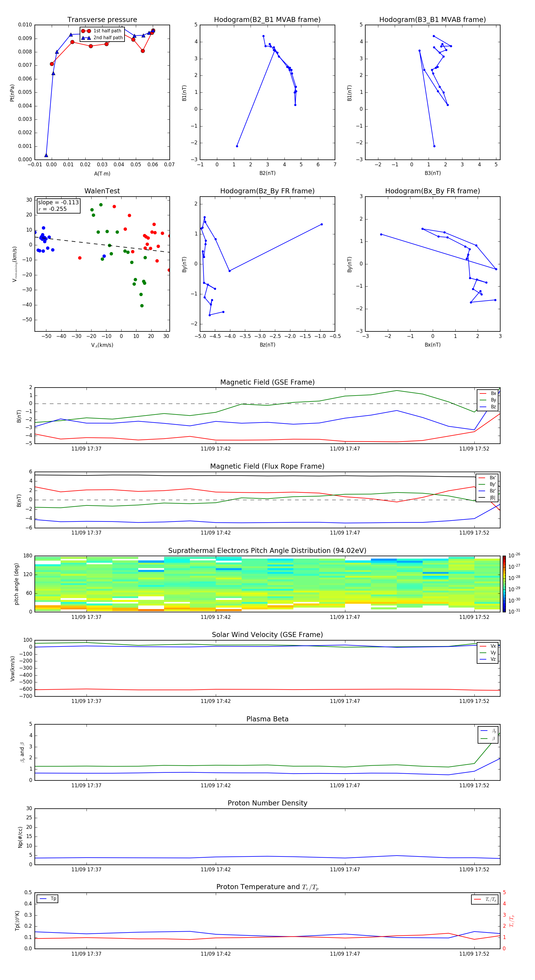Click the 'Tp(10^6K)' y-axis label
The height and width of the screenshot is (980, 535).
[x=17, y=921]
